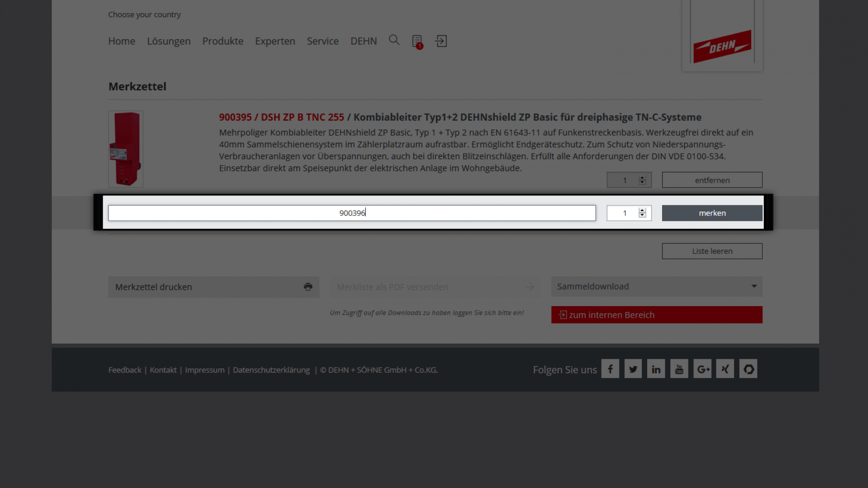Click the Folgen Sie uns text
This screenshot has height=488, width=868.
[565, 369]
